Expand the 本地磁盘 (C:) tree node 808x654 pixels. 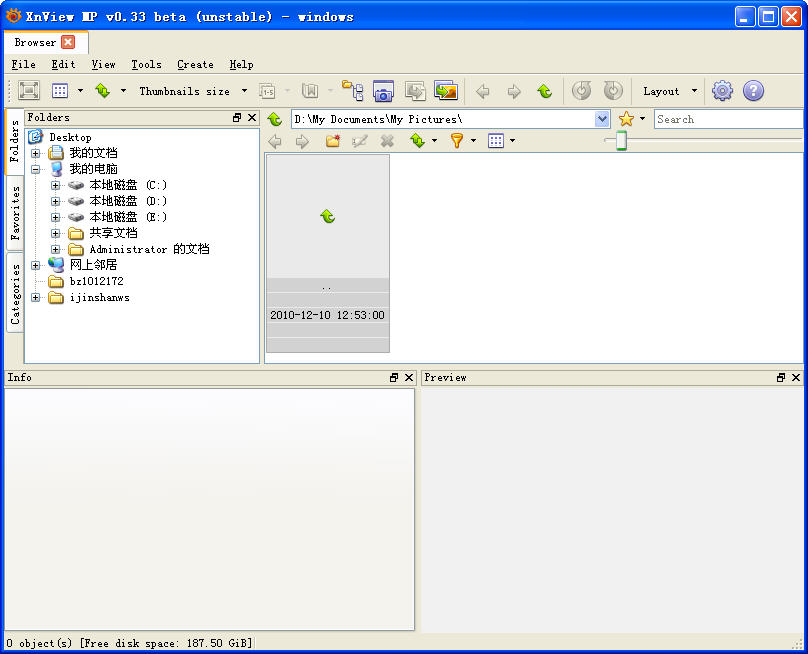pyautogui.click(x=56, y=185)
